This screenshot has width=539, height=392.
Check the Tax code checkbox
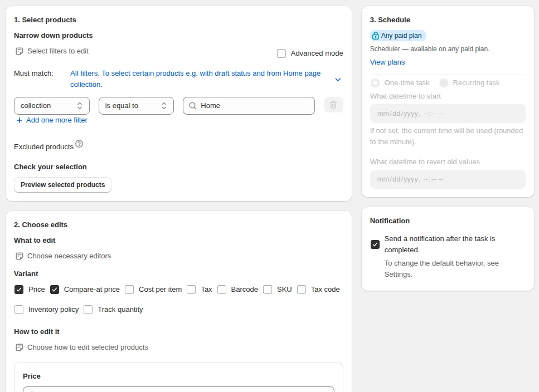click(302, 290)
